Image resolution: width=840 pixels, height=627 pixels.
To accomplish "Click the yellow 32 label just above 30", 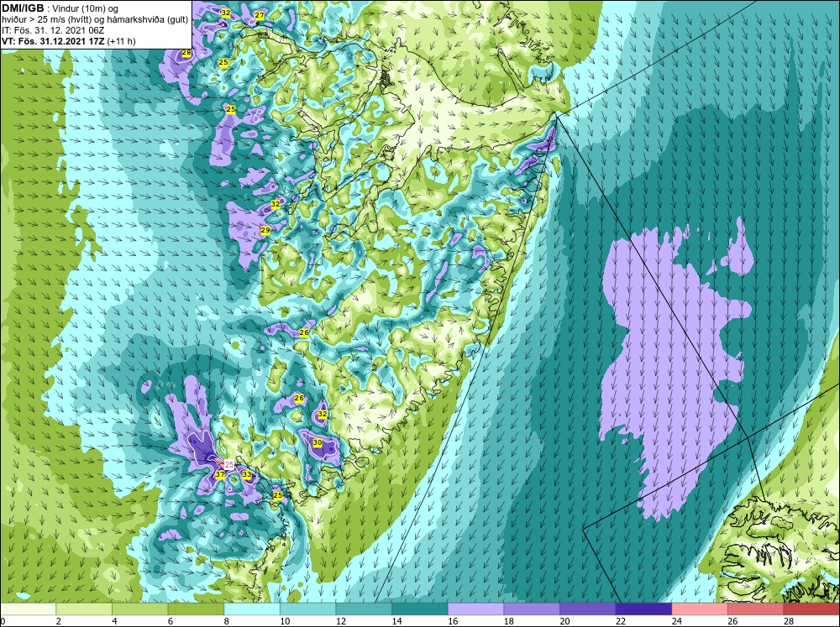I will tap(323, 414).
